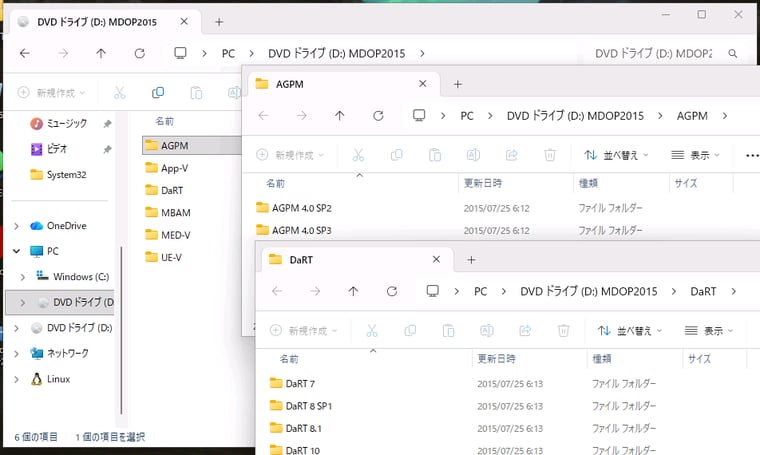This screenshot has width=760, height=455.
Task: Refresh the MDOP2015 window
Action: click(x=140, y=53)
